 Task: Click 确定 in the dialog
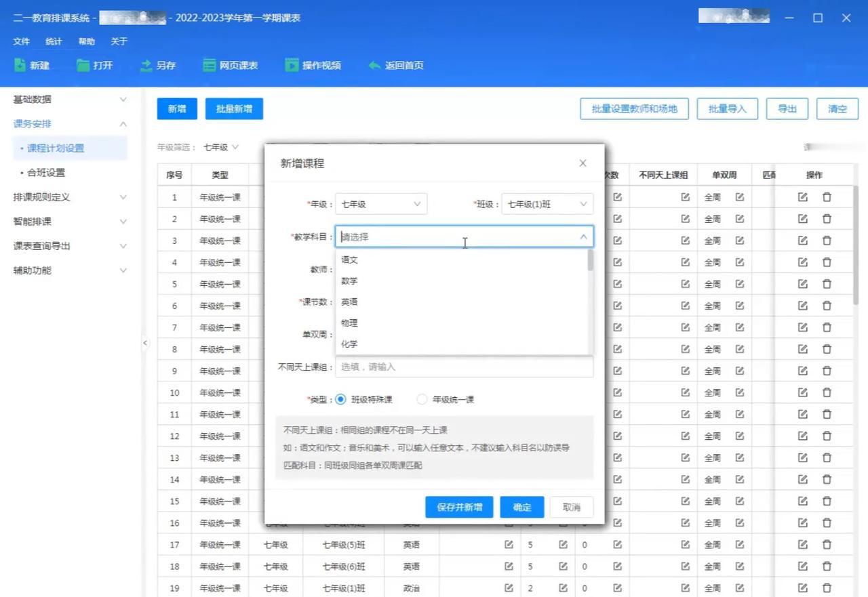click(521, 507)
